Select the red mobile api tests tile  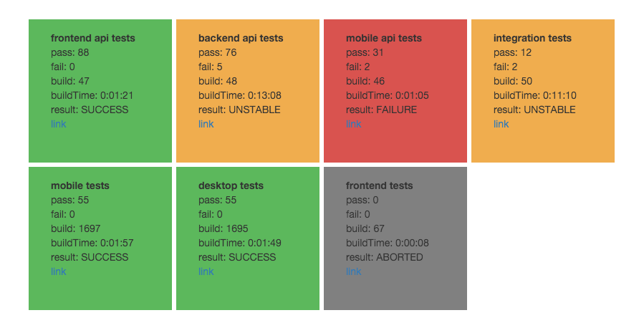tap(395, 91)
